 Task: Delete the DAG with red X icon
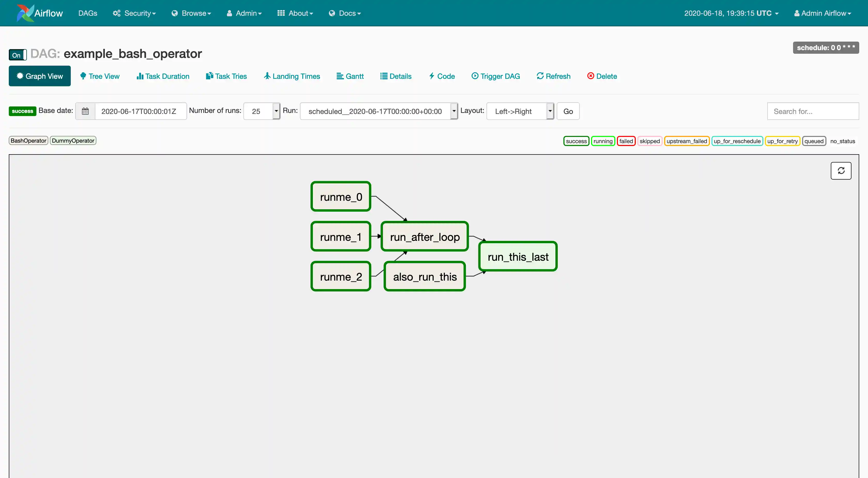pyautogui.click(x=591, y=76)
